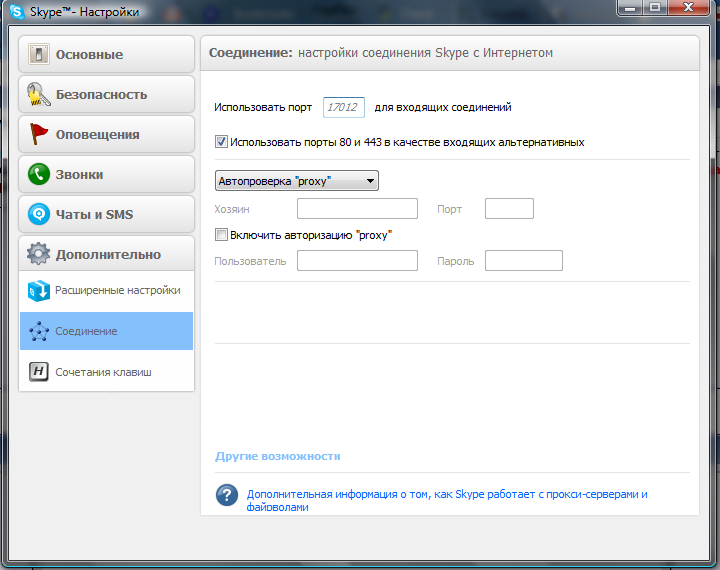Click the blue chat bubble Чаты и SMS icon
This screenshot has width=720, height=570.
click(39, 214)
